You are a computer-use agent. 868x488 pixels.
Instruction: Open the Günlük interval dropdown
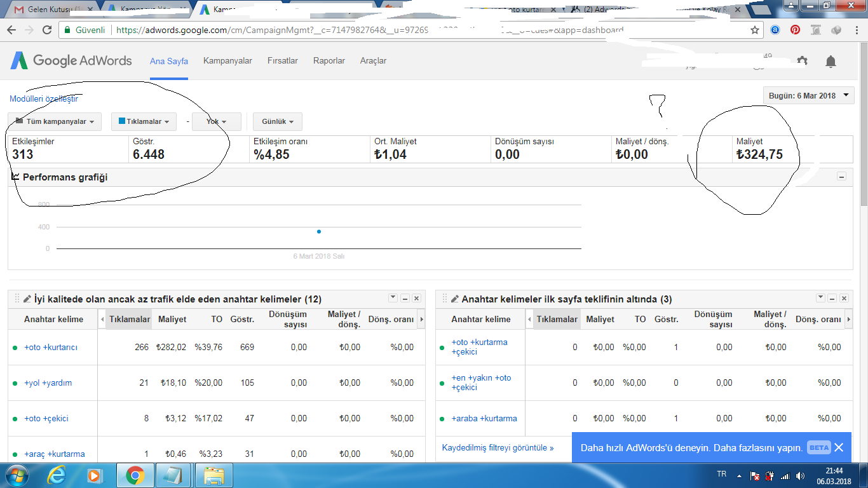278,121
